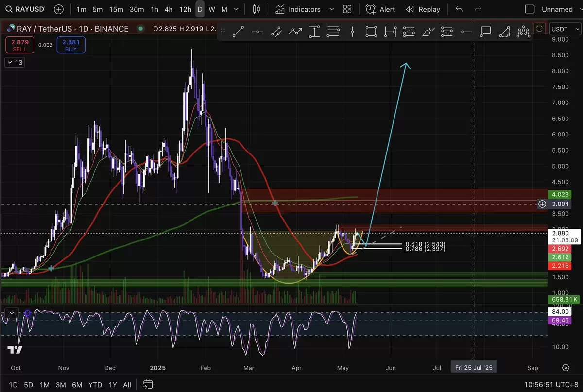The width and height of the screenshot is (583, 392).
Task: Select the Long Position forecasting tool
Action: 409,32
